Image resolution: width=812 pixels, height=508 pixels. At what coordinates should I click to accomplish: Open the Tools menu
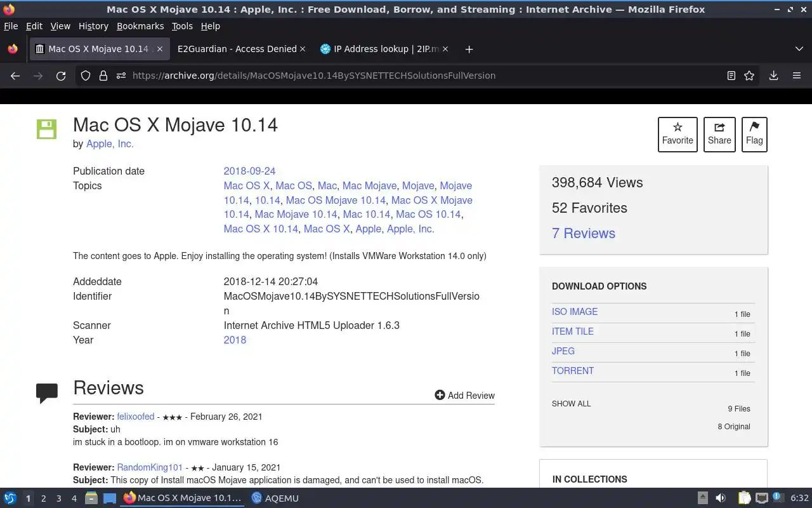click(x=182, y=26)
